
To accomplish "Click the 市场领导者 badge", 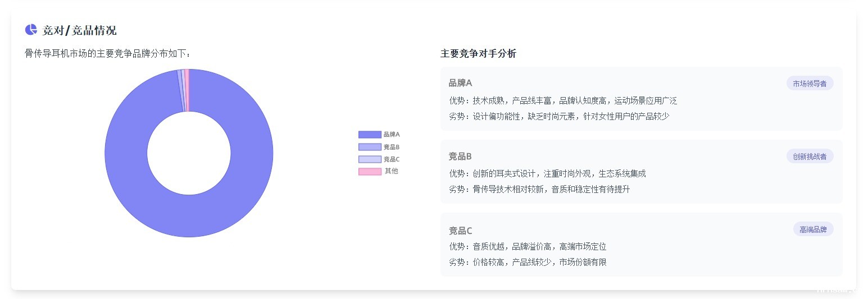I will coord(810,84).
